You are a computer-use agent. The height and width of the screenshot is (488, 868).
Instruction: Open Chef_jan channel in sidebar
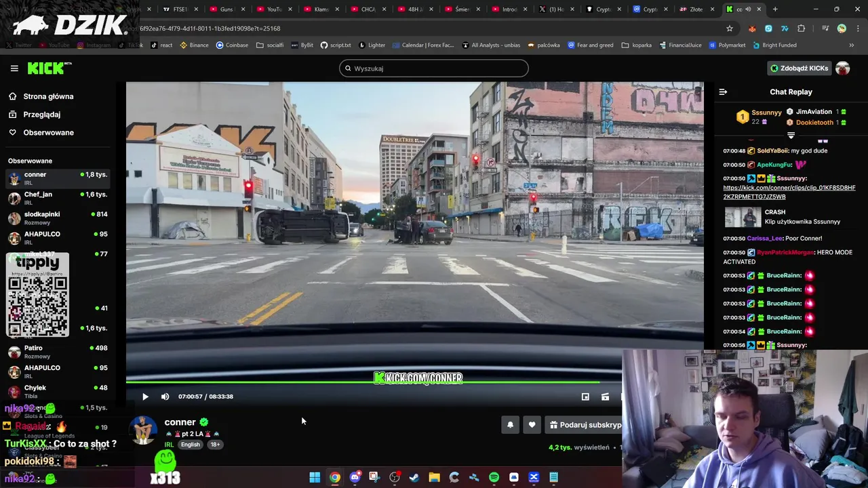click(58, 199)
